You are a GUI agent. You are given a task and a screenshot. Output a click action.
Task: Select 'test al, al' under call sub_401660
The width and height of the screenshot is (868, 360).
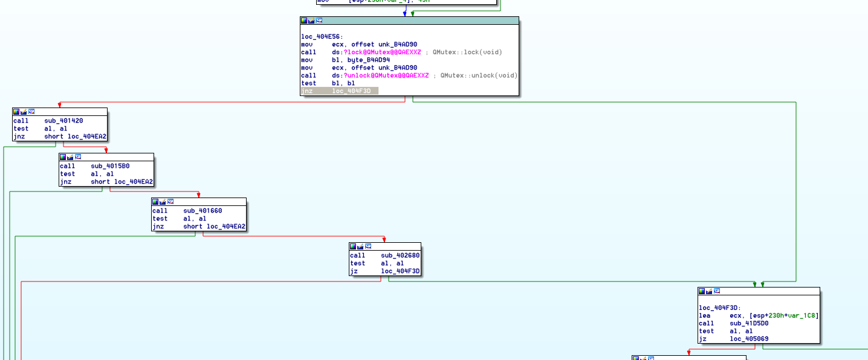(x=180, y=219)
